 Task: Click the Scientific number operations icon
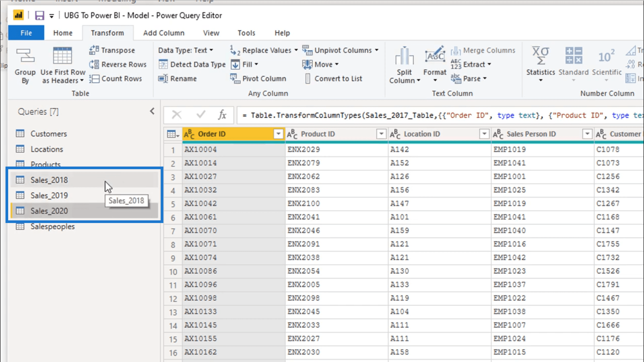[x=607, y=56]
